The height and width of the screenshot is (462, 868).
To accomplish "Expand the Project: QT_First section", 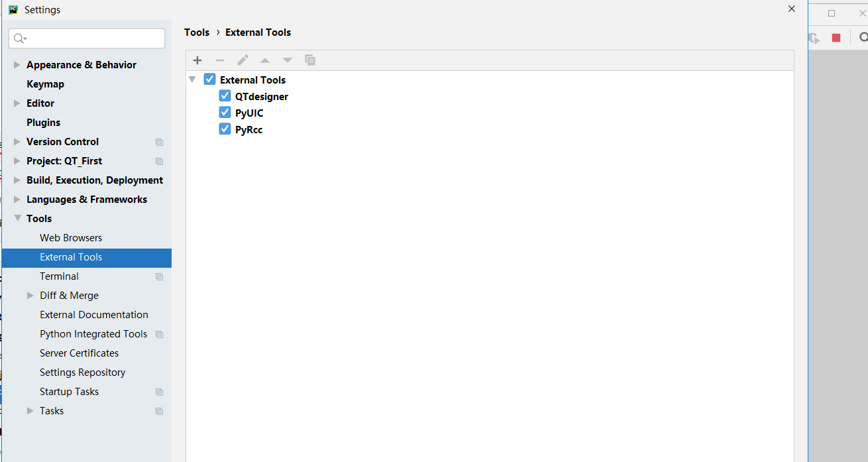I will [17, 161].
